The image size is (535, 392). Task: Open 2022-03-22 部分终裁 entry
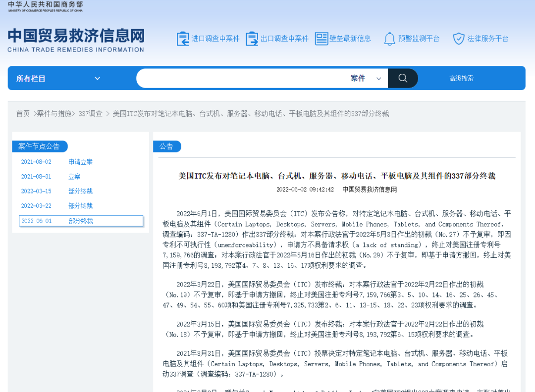click(x=56, y=206)
